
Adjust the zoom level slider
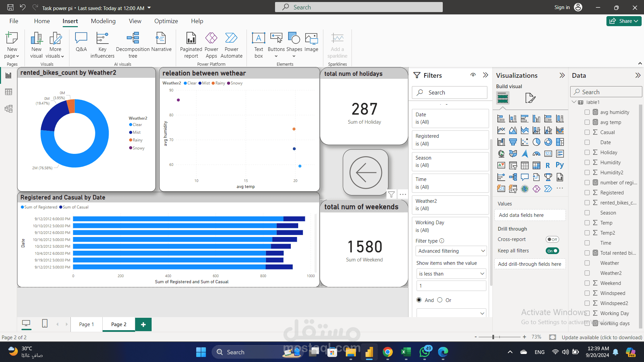tap(493, 337)
